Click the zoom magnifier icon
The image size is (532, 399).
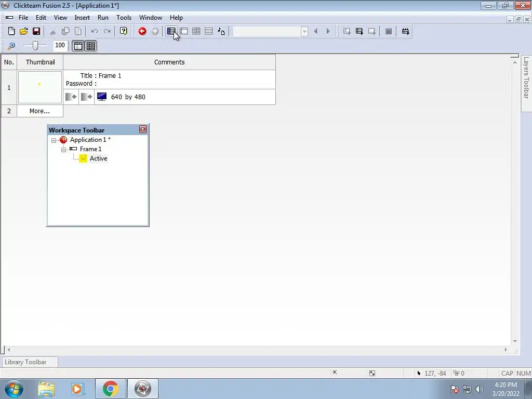(x=11, y=46)
